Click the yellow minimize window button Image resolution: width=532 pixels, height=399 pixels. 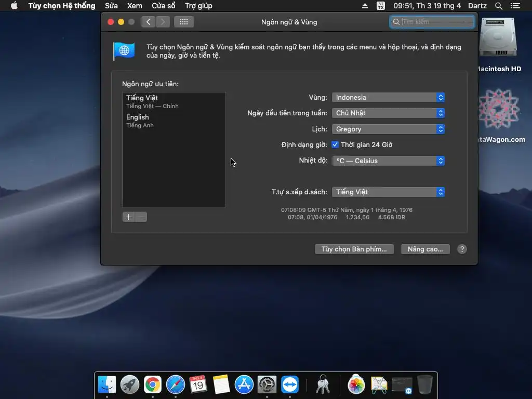[x=121, y=22]
